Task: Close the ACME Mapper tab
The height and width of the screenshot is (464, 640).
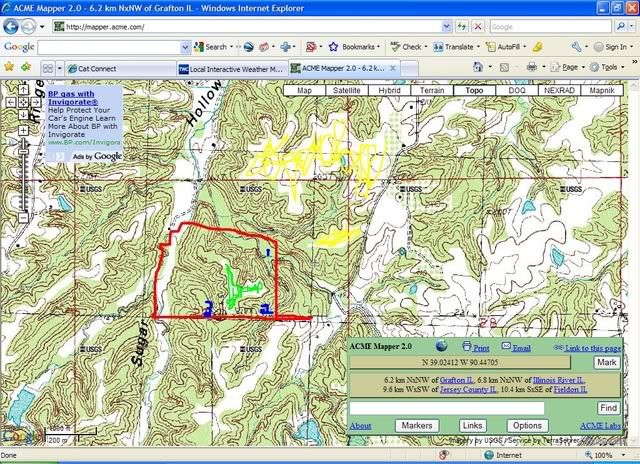Action: pos(393,68)
